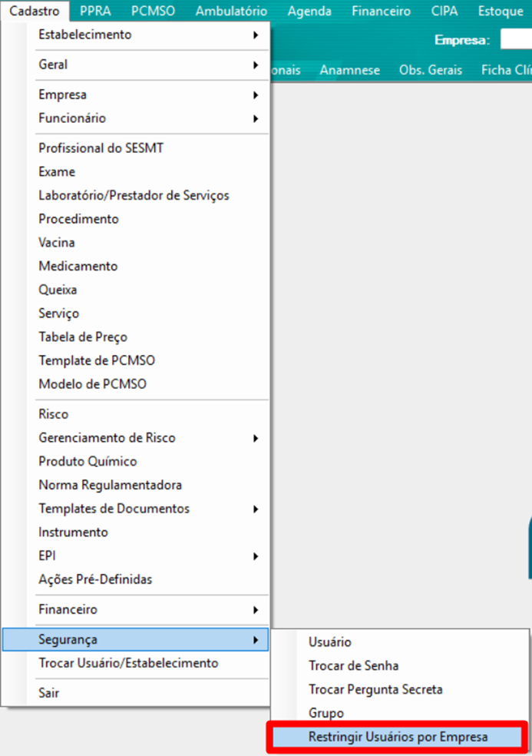
Task: Open the Vacina registration
Action: tap(135, 243)
